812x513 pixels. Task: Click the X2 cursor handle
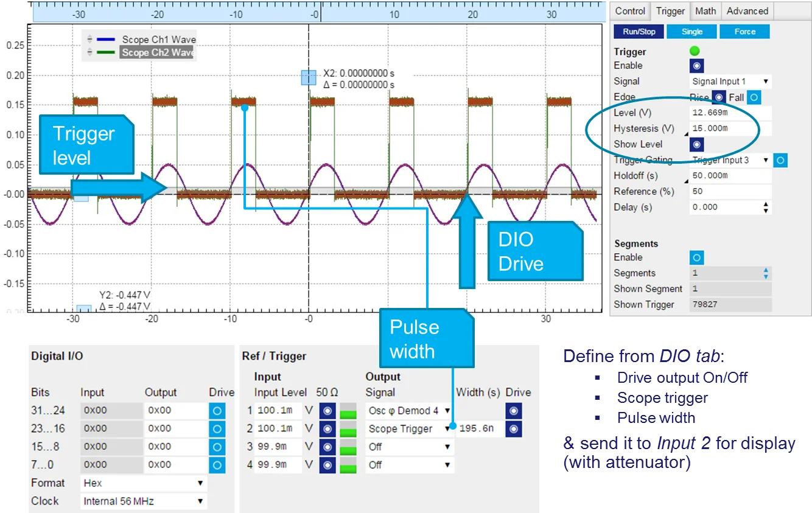pos(309,77)
